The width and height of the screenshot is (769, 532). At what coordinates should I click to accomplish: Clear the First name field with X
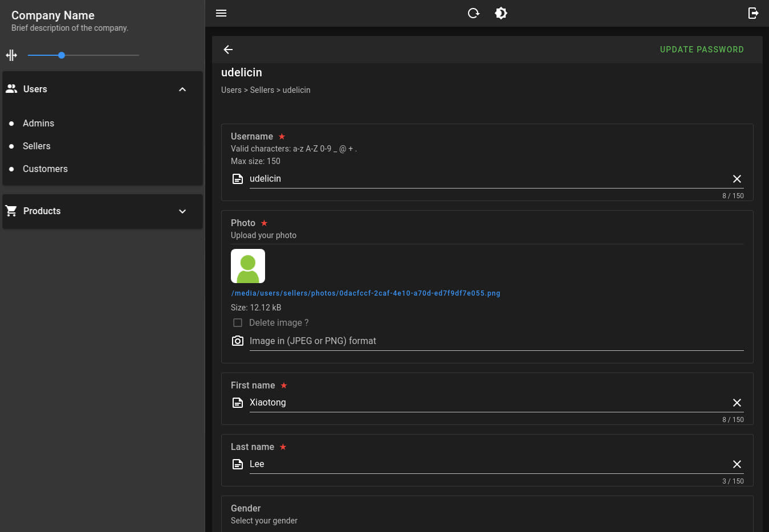point(737,403)
